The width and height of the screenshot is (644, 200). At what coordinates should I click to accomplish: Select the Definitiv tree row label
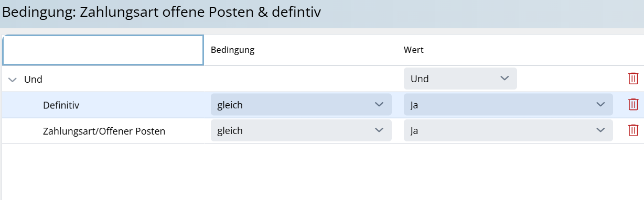coord(61,105)
